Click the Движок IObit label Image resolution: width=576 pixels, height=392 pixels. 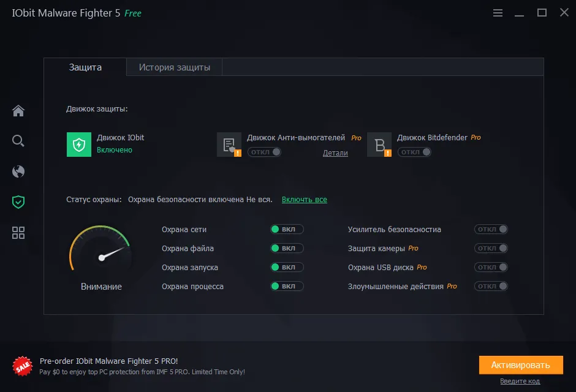[121, 138]
